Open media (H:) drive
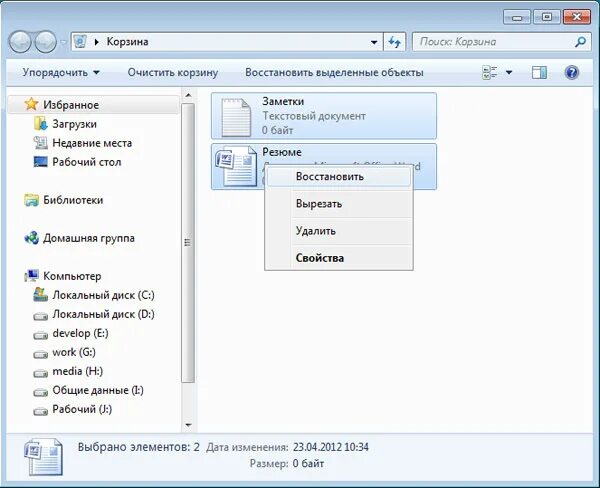This screenshot has width=600, height=488. pos(78,371)
